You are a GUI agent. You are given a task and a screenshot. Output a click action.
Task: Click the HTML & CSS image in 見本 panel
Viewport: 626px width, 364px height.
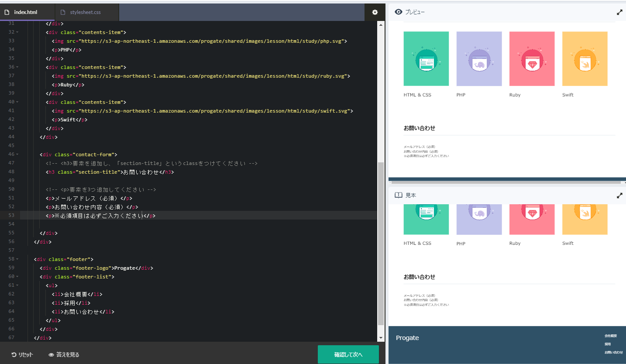426,219
